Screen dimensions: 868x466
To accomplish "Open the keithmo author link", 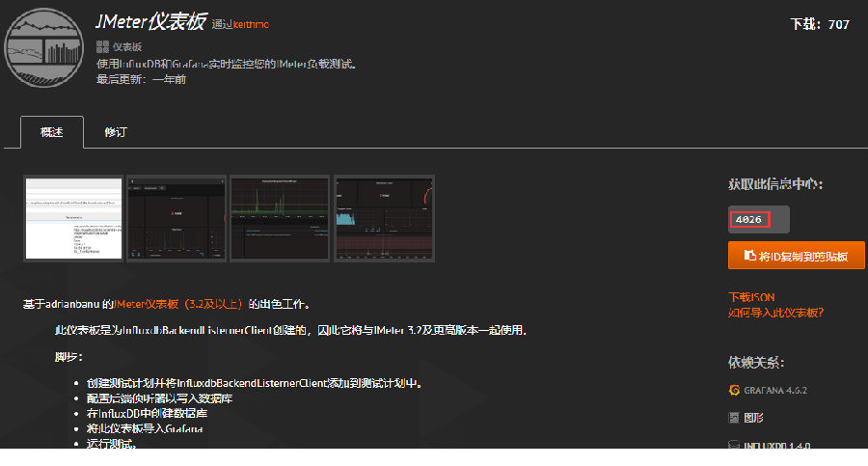I will click(x=251, y=24).
